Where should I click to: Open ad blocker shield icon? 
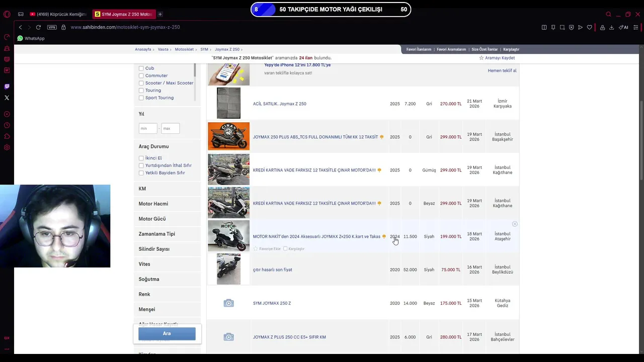571,27
